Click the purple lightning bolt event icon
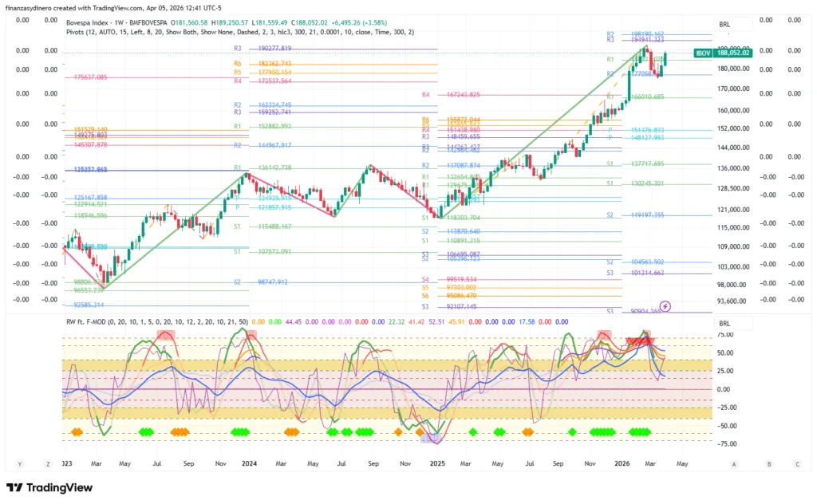 coord(665,305)
